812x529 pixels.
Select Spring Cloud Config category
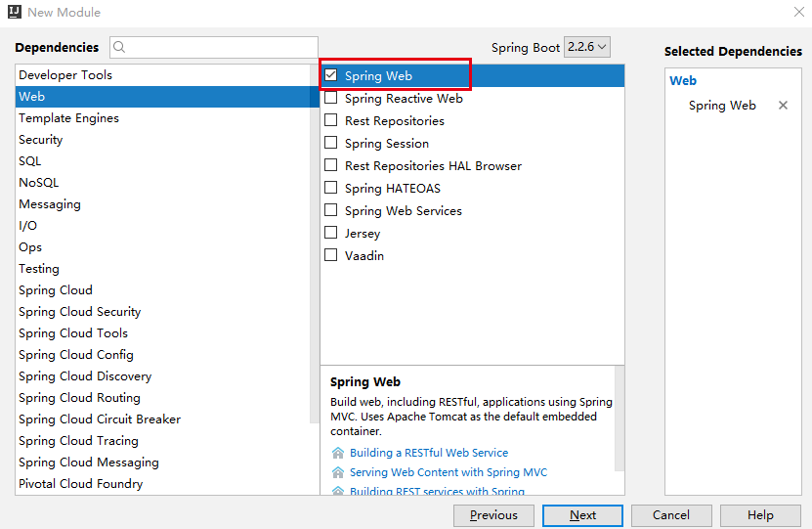point(162,354)
